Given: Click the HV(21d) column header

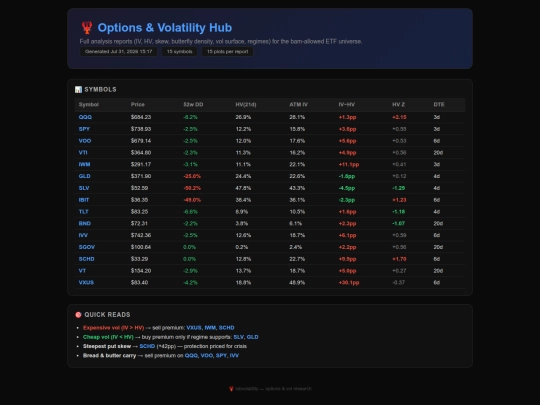Looking at the screenshot, I should coord(246,105).
